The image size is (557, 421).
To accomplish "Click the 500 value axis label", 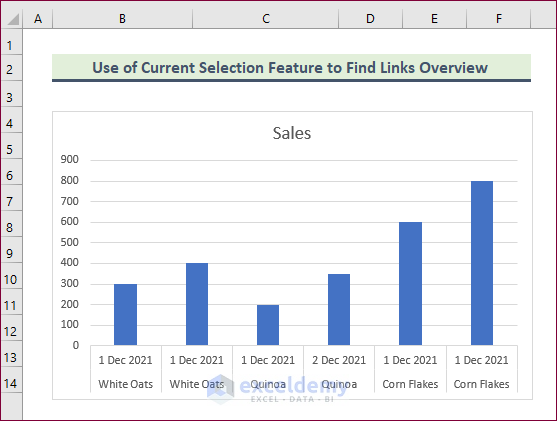I will (x=70, y=242).
